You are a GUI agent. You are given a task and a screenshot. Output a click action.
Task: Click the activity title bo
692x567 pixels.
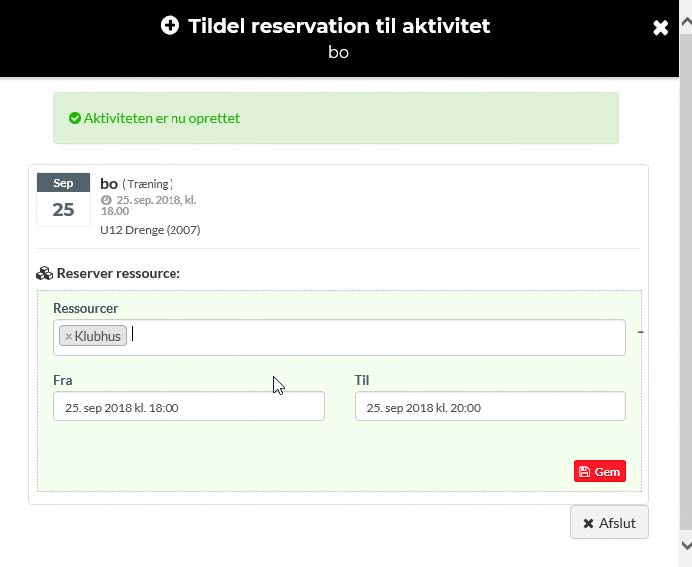[x=109, y=184]
